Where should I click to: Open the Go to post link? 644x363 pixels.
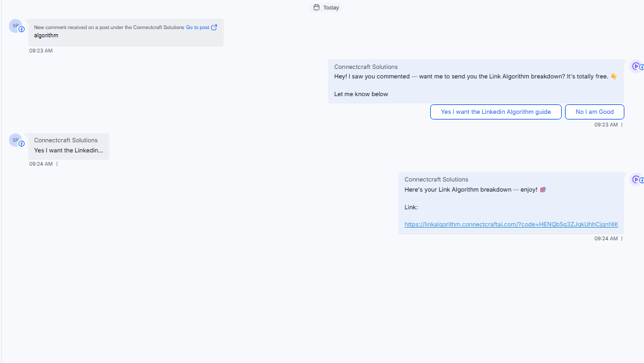tap(197, 28)
